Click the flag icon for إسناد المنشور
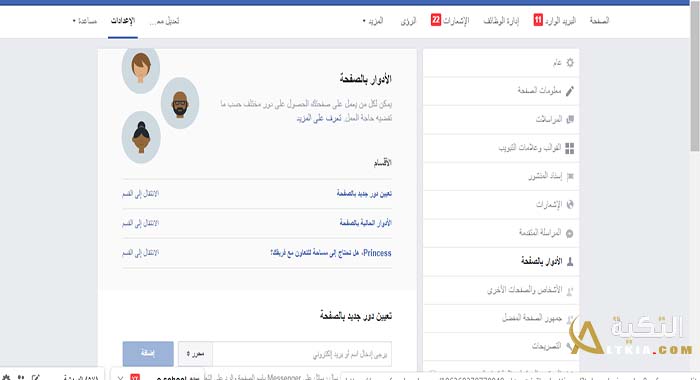The width and height of the screenshot is (700, 380). coord(570,176)
